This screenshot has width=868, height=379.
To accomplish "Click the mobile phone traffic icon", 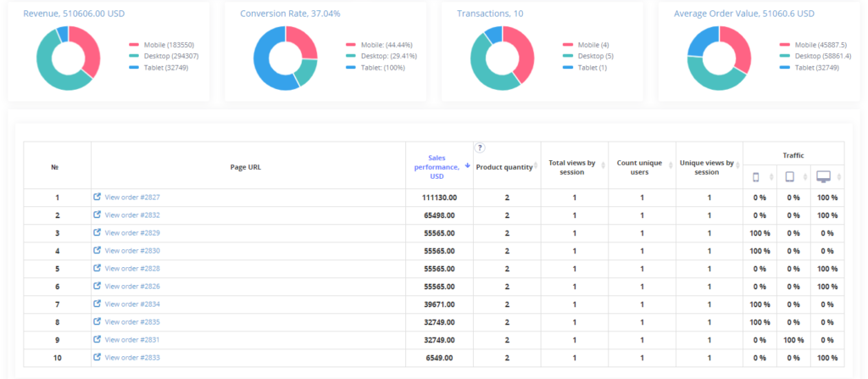I will pos(755,176).
